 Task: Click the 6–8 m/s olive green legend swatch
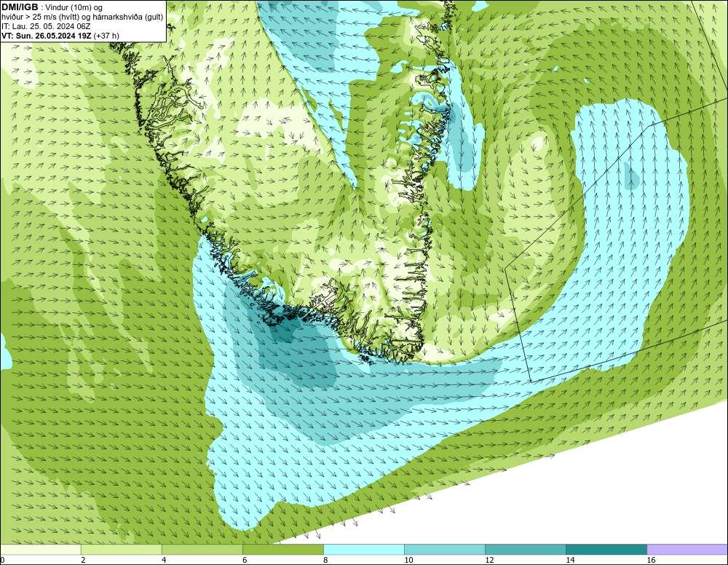[282, 549]
